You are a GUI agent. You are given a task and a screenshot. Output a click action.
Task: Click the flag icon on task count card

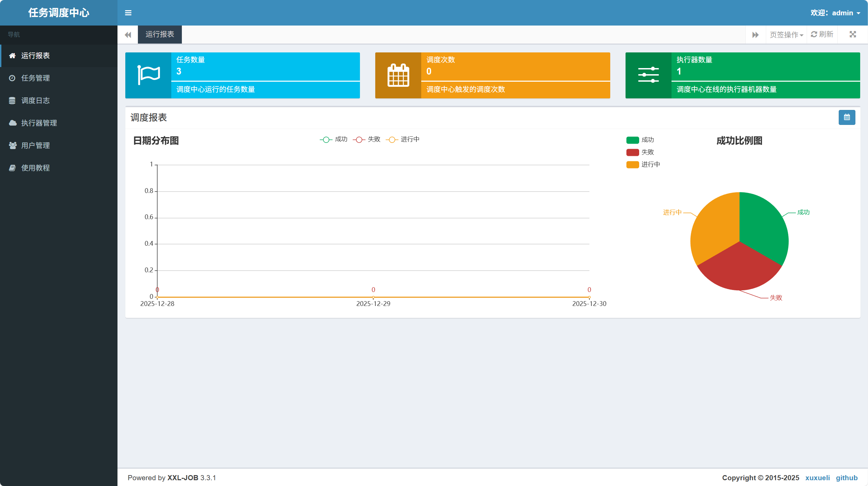pyautogui.click(x=148, y=75)
